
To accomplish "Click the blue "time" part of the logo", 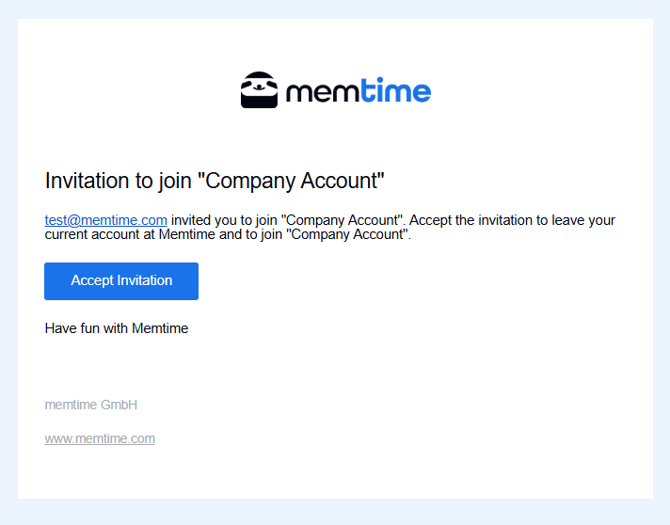I will 397,93.
